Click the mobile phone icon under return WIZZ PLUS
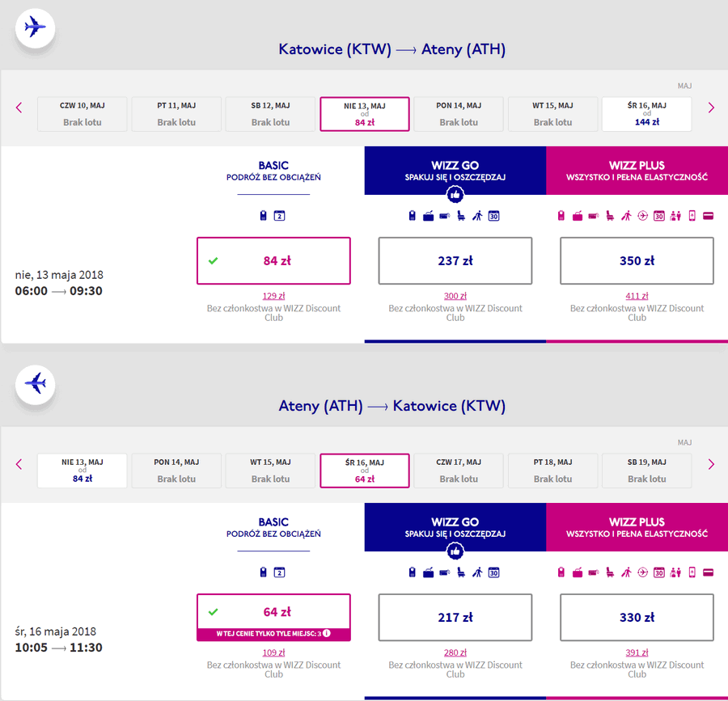The width and height of the screenshot is (728, 701). [692, 572]
